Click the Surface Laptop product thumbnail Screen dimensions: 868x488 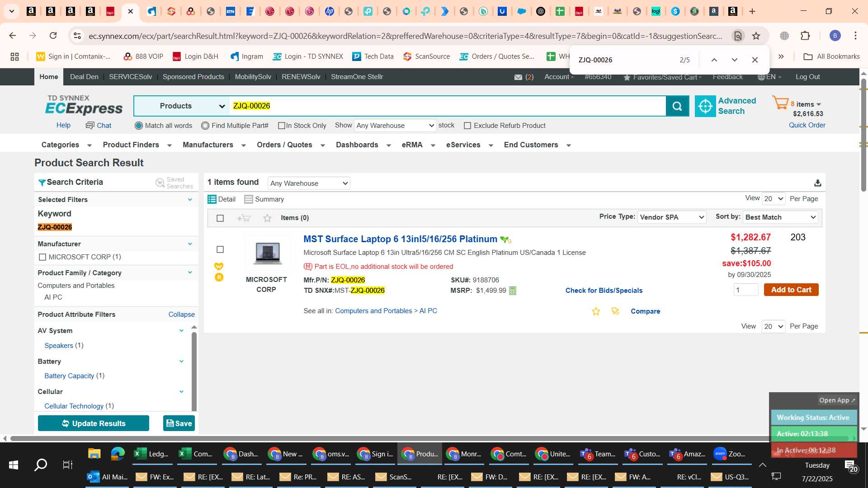coord(267,253)
